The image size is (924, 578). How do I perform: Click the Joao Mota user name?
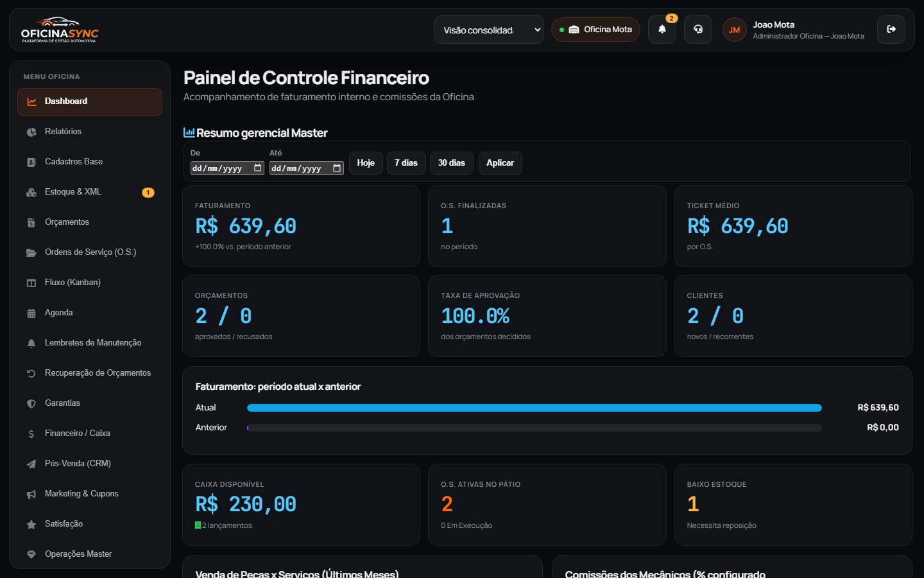coord(774,24)
